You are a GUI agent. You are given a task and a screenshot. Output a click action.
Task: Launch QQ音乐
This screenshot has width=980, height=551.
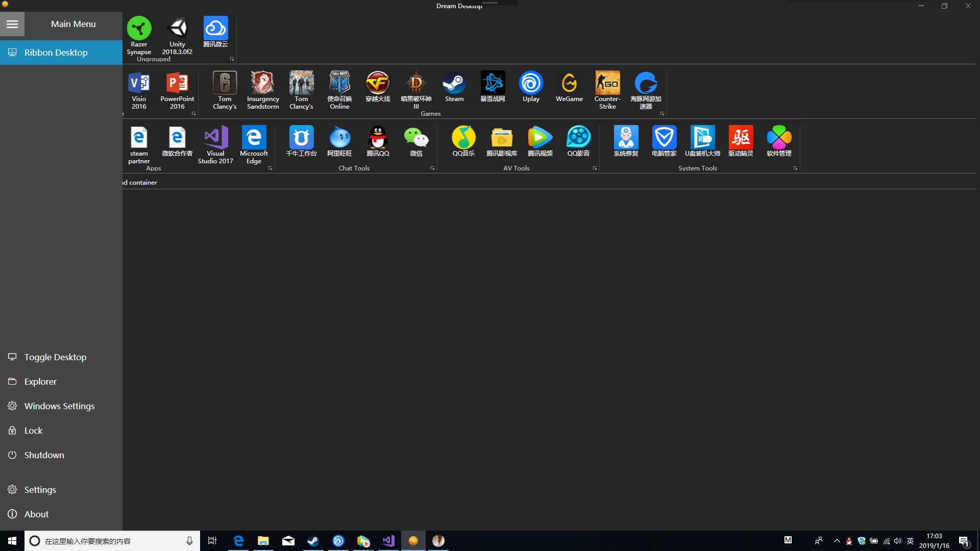point(463,141)
